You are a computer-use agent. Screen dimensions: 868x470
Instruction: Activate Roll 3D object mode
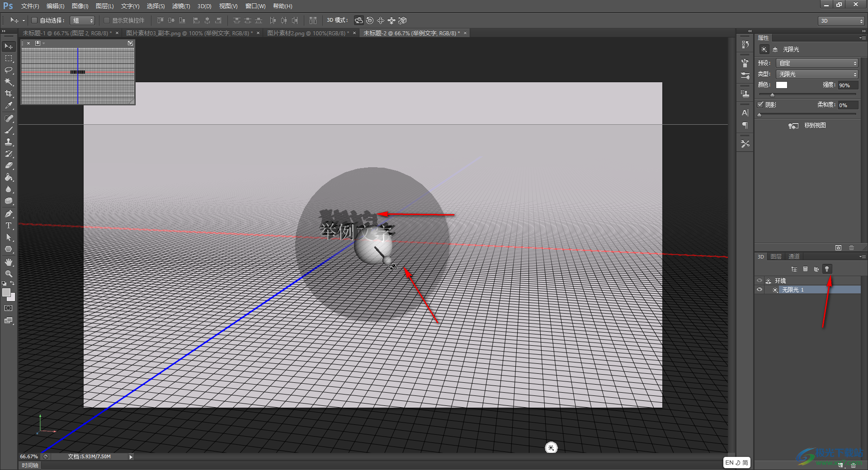pos(370,20)
